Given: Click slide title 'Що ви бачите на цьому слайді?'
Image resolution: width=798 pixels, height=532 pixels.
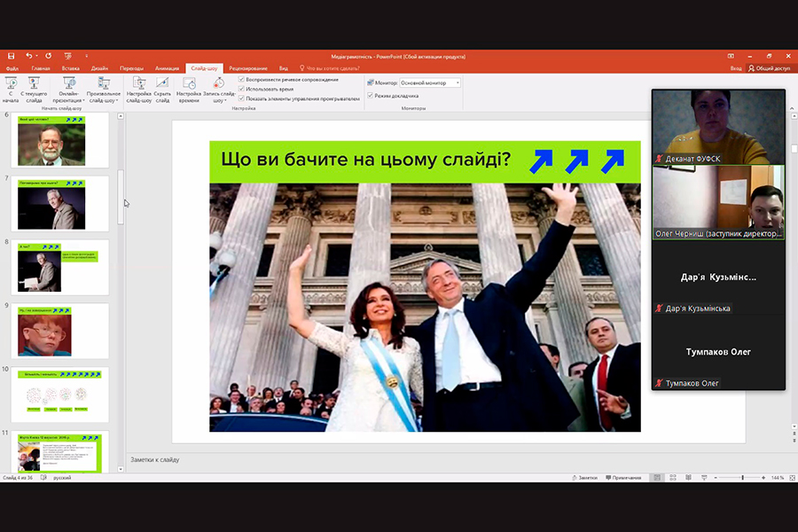Looking at the screenshot, I should [x=365, y=160].
